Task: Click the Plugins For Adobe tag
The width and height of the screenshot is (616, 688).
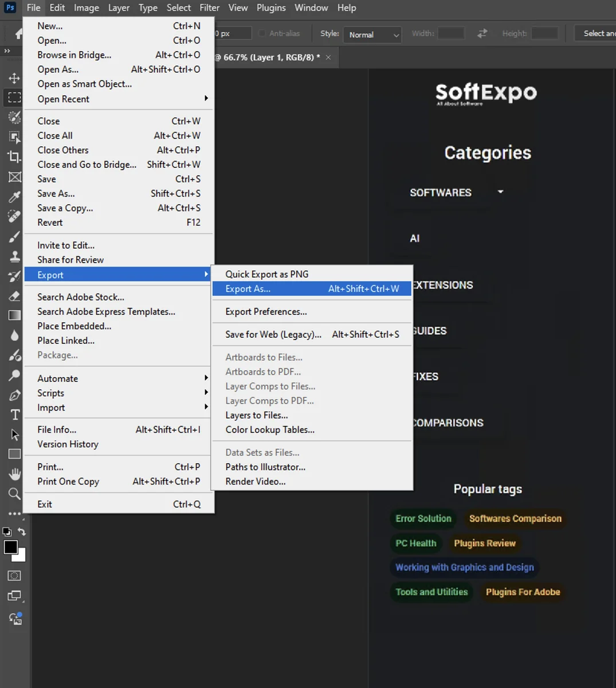Action: point(522,592)
